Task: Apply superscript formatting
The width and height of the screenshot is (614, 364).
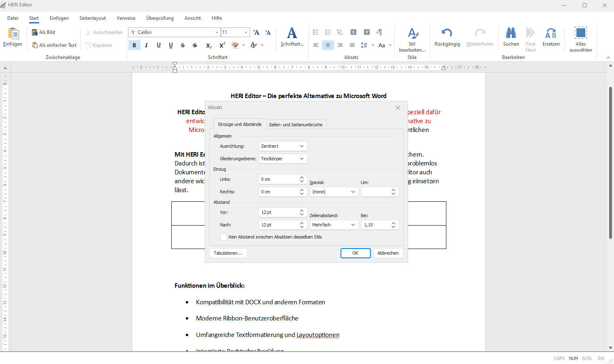Action: pos(222,45)
